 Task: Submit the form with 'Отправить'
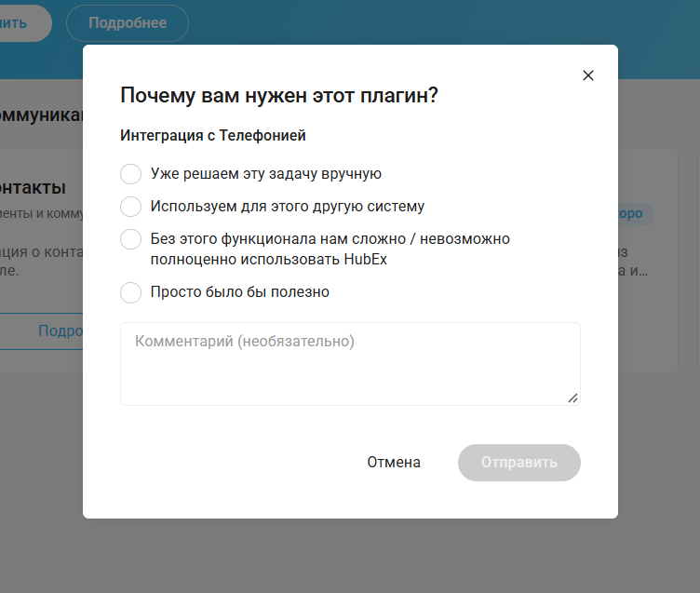(518, 463)
